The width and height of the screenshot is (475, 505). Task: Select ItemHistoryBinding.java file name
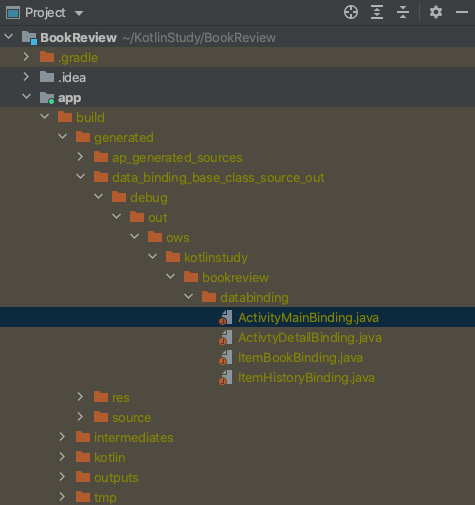click(x=306, y=378)
